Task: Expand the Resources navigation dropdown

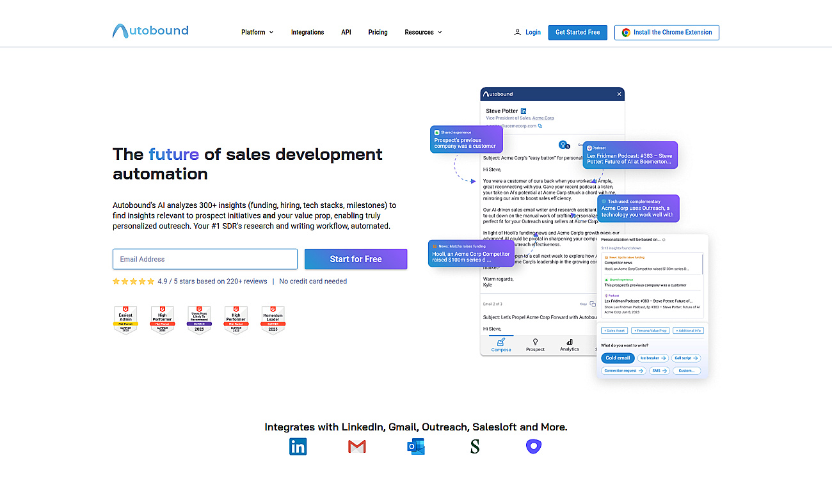Action: [x=424, y=32]
